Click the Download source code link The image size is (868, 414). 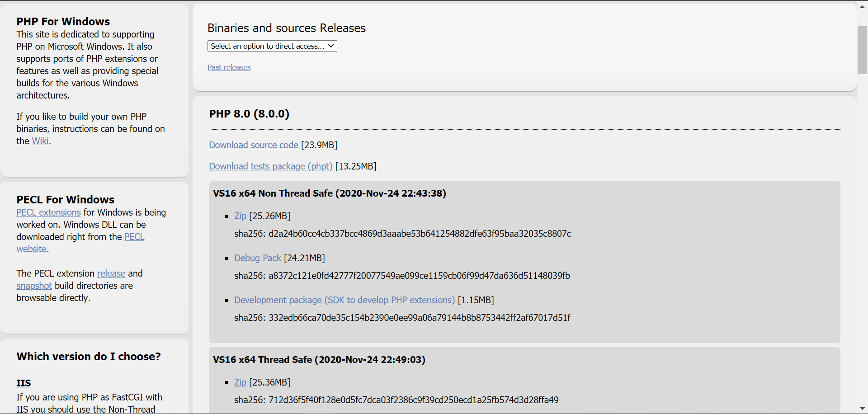(x=253, y=145)
